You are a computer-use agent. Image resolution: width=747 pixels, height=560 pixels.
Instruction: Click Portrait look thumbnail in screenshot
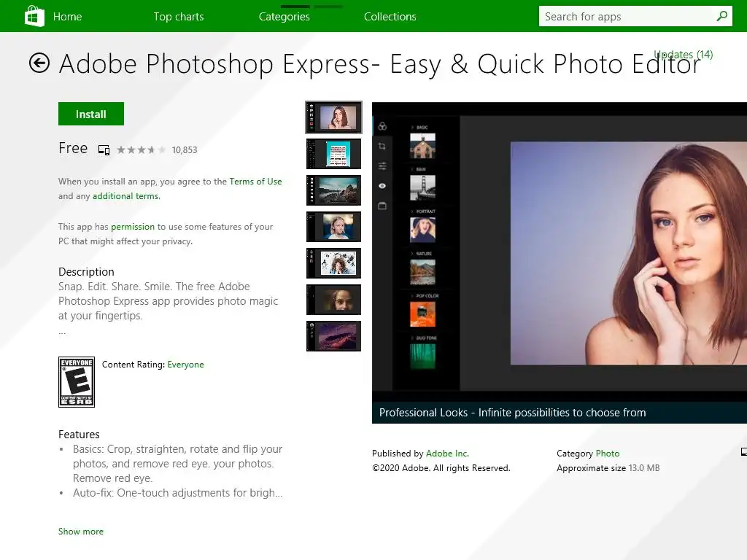click(422, 230)
